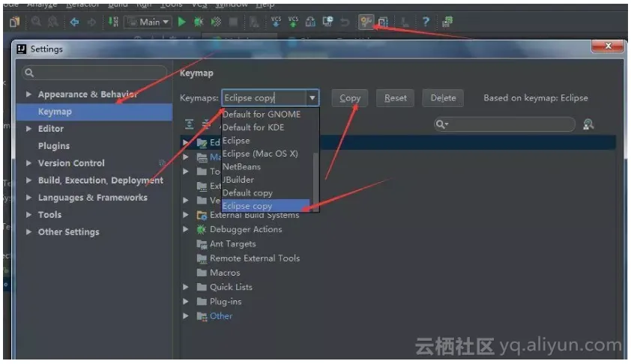Click the Expand All icon above the action tree
The image size is (631, 364).
click(189, 124)
